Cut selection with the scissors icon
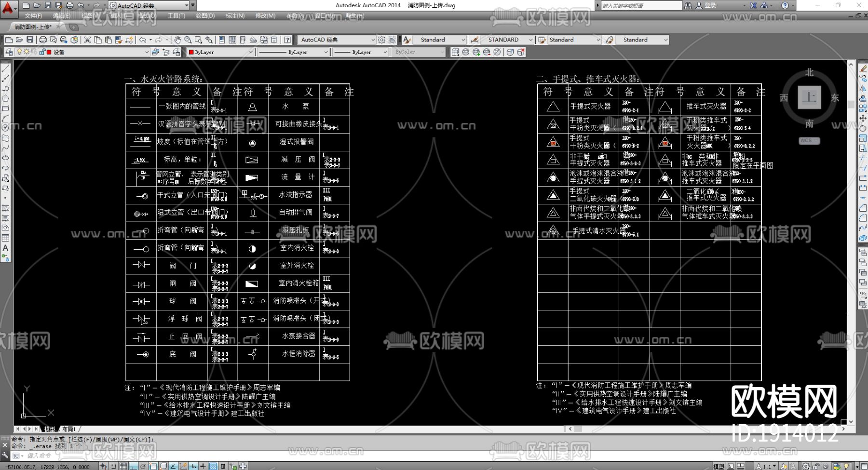 pos(87,40)
